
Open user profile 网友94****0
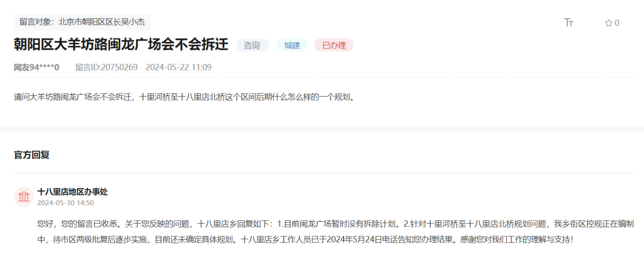pos(36,67)
